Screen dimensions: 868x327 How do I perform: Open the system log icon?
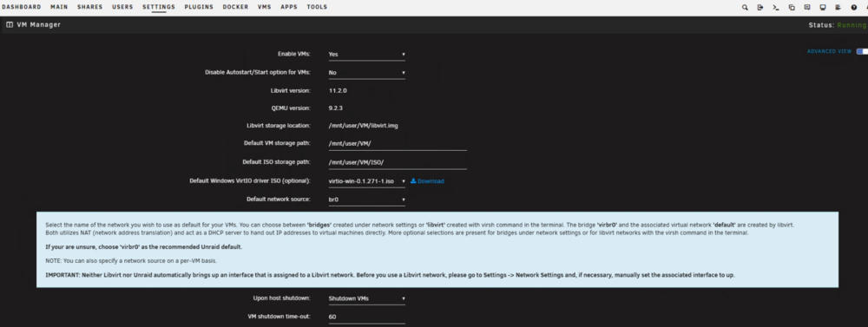coord(838,7)
